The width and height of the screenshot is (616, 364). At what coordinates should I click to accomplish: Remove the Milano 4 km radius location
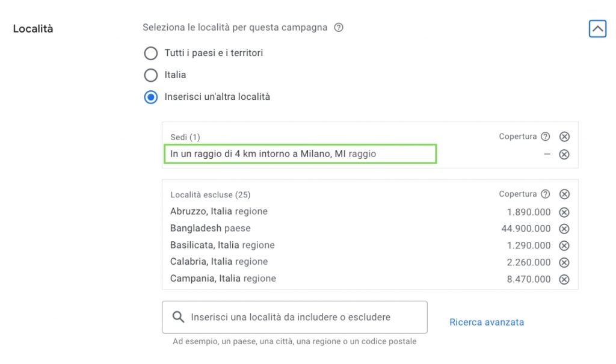(x=564, y=155)
